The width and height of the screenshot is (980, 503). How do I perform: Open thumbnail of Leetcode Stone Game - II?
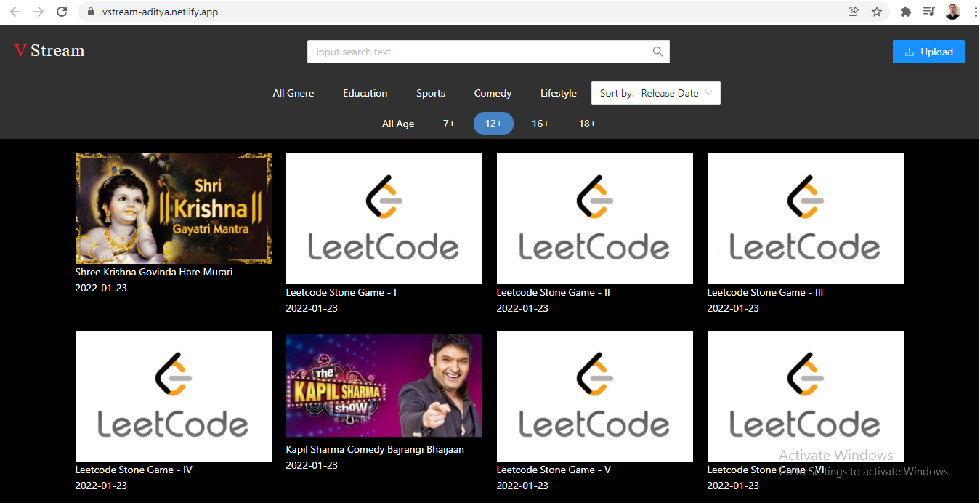click(x=595, y=219)
